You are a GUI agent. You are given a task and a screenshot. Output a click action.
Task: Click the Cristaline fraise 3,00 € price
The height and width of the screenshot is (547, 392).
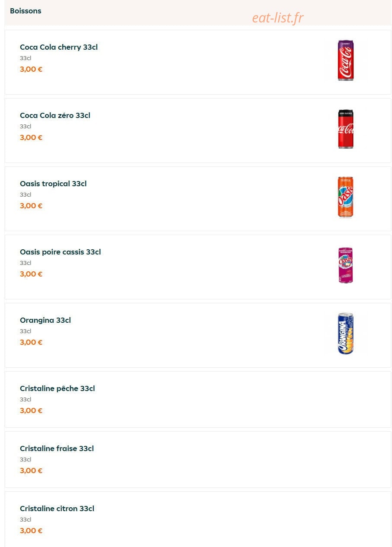[x=31, y=471]
